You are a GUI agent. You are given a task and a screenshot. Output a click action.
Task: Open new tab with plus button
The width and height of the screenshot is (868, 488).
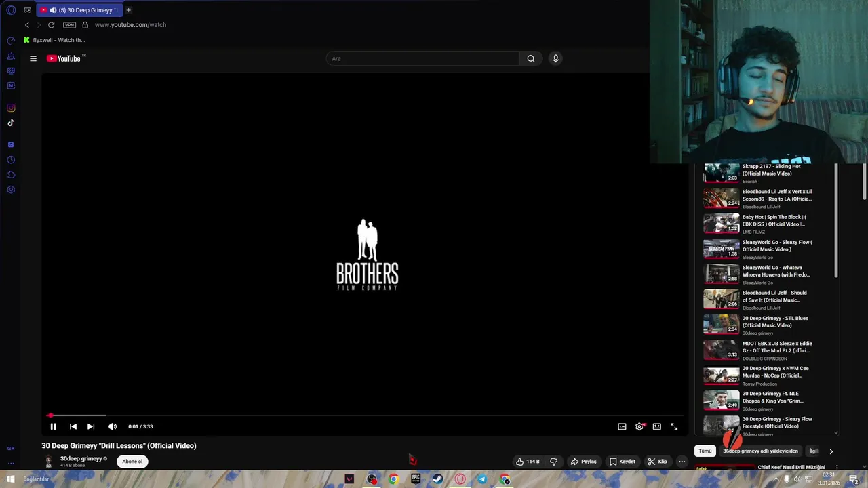128,10
